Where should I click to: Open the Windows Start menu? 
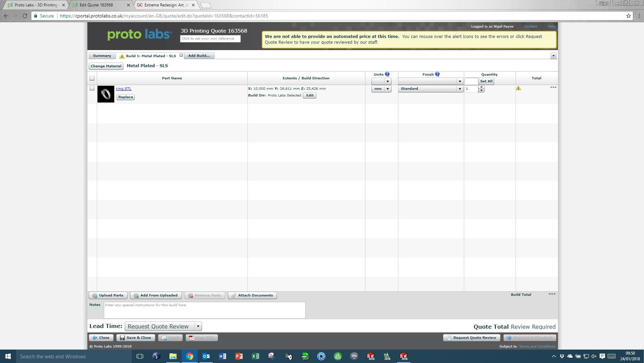coord(8,356)
